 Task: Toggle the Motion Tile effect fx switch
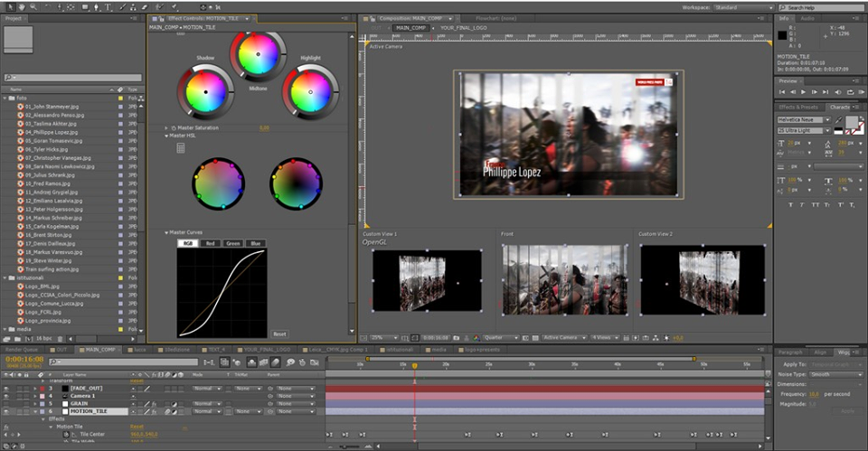[6, 428]
